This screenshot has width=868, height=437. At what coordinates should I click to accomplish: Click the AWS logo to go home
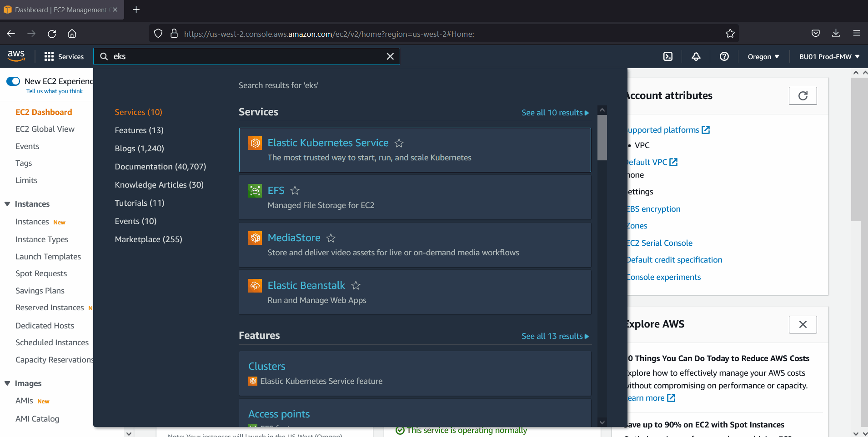(16, 55)
